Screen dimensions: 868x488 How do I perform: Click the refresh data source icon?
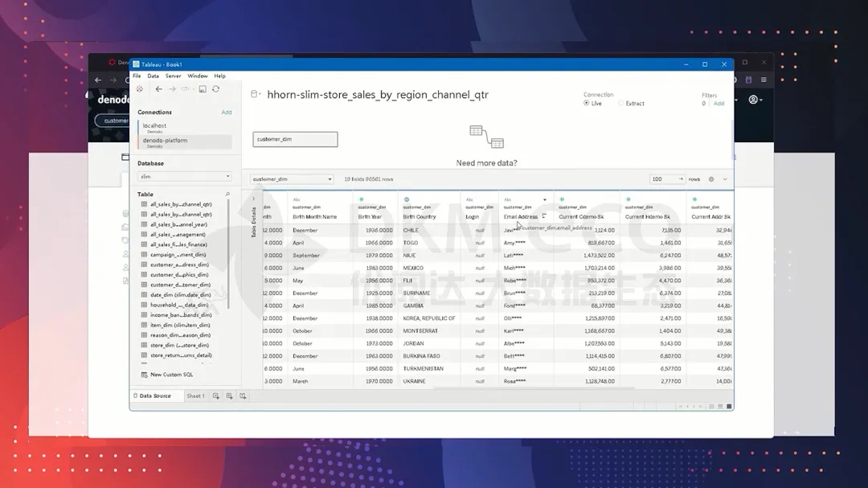pyautogui.click(x=215, y=89)
